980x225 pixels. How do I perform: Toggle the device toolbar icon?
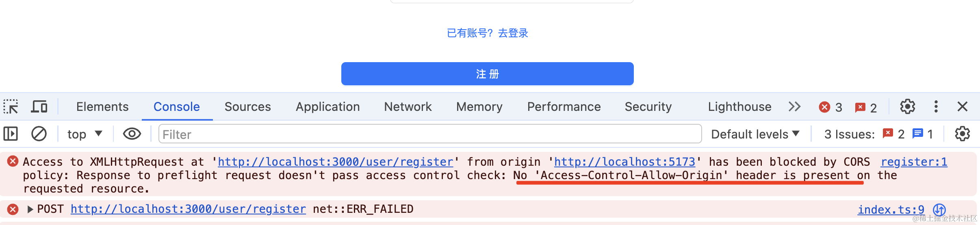(x=39, y=107)
